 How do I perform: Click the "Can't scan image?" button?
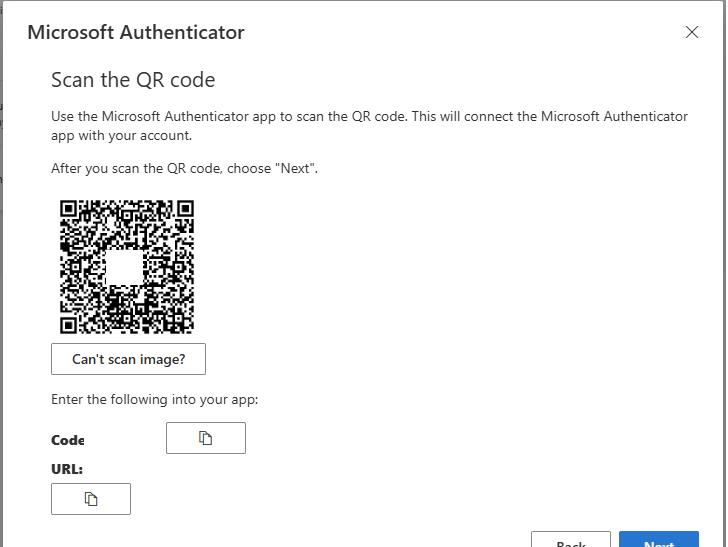pyautogui.click(x=128, y=359)
